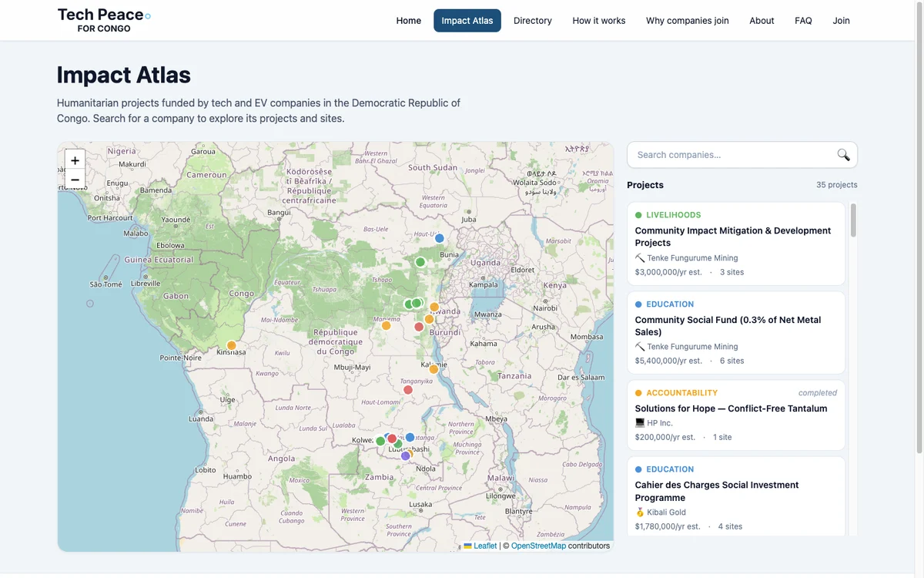This screenshot has height=578, width=924.
Task: Open Why companies join
Action: point(688,21)
